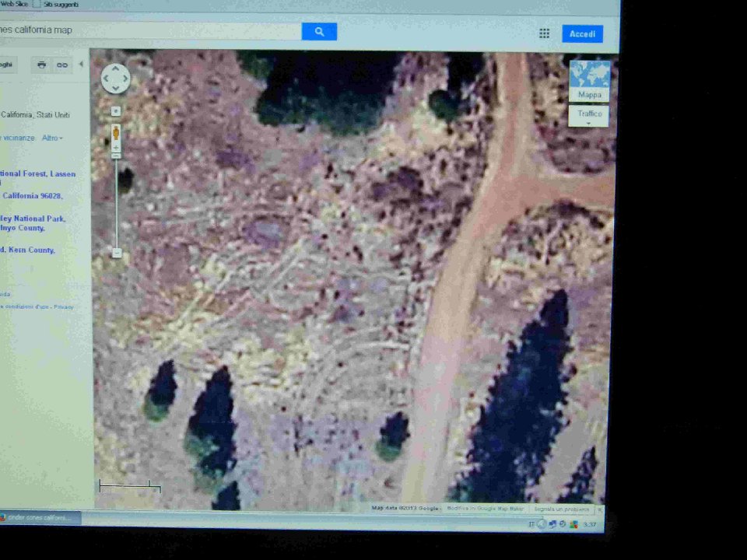Click Modifica in Google Map Maker

[x=485, y=509]
